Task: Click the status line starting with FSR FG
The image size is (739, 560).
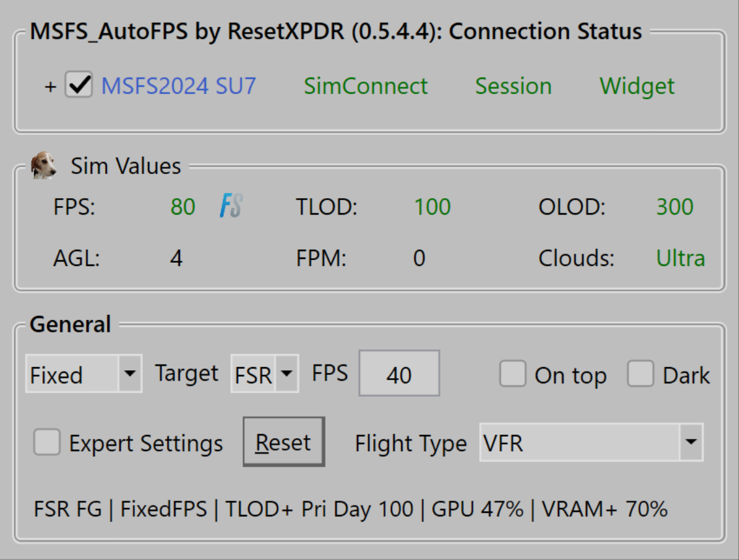Action: click(351, 509)
